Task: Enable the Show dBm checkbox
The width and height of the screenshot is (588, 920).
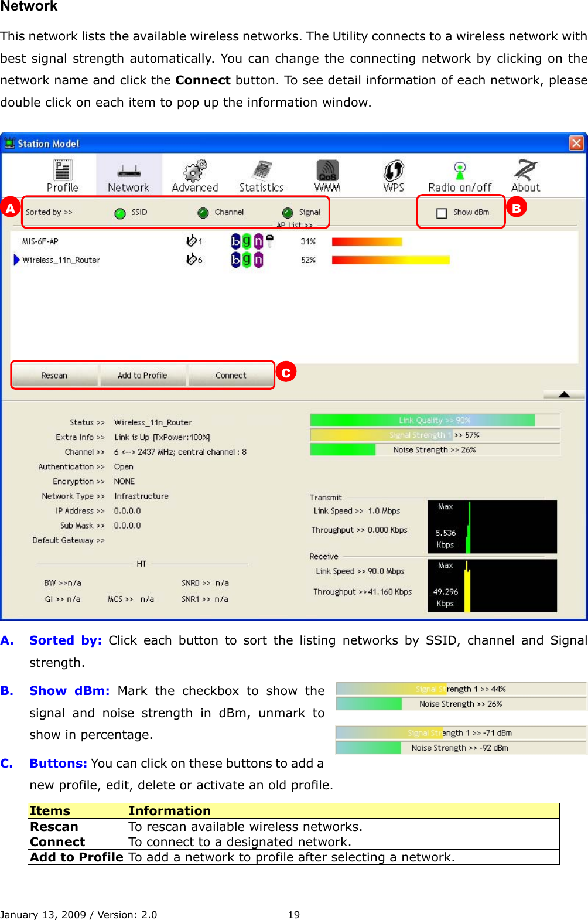Action: [x=442, y=213]
